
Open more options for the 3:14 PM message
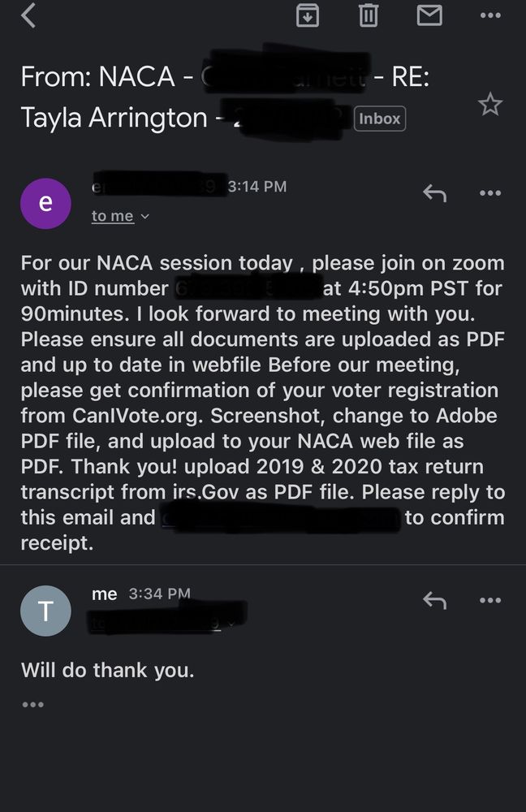490,193
